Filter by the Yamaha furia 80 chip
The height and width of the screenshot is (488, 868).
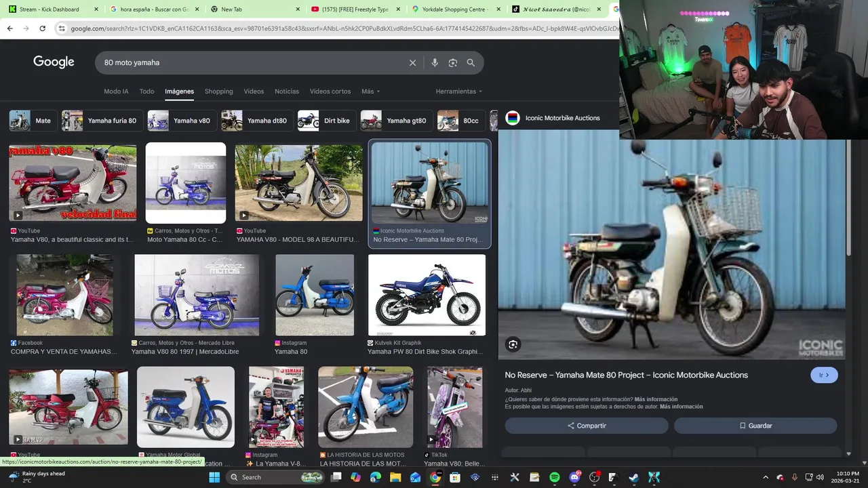pyautogui.click(x=102, y=121)
